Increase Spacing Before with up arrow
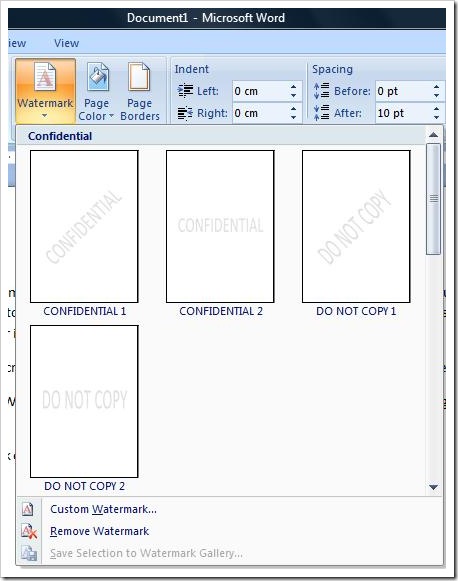The image size is (458, 581). [x=437, y=87]
